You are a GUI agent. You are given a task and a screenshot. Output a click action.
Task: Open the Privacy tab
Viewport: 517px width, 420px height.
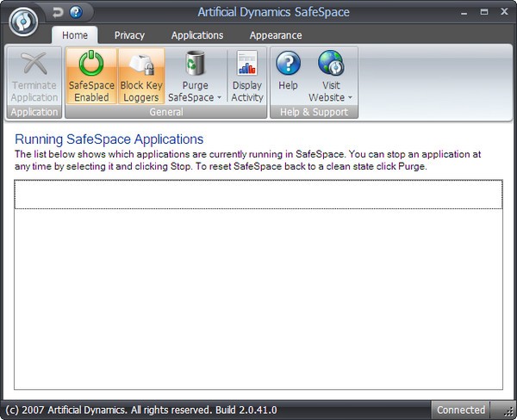[x=129, y=35]
